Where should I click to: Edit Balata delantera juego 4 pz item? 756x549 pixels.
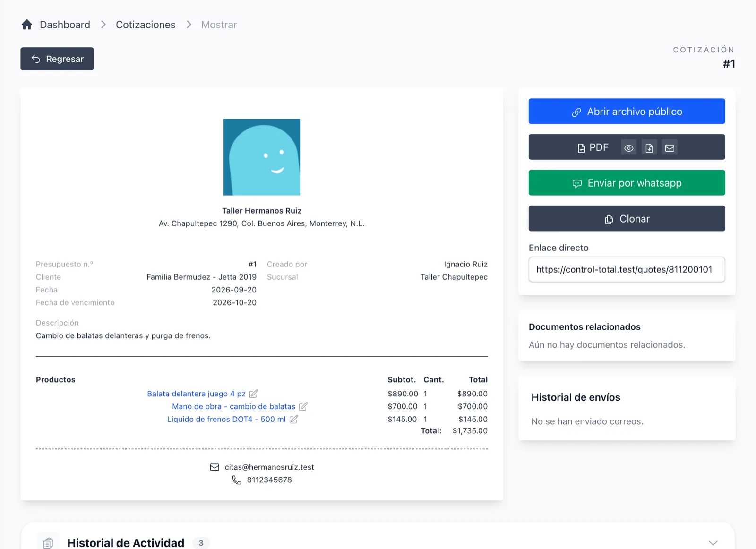(254, 394)
